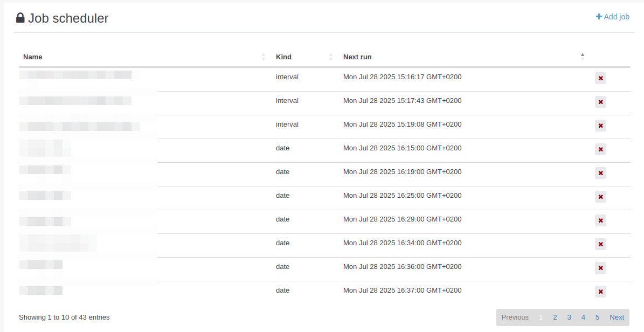Remove the job scheduled for 16:29:00
The image size is (644, 332).
coord(600,220)
